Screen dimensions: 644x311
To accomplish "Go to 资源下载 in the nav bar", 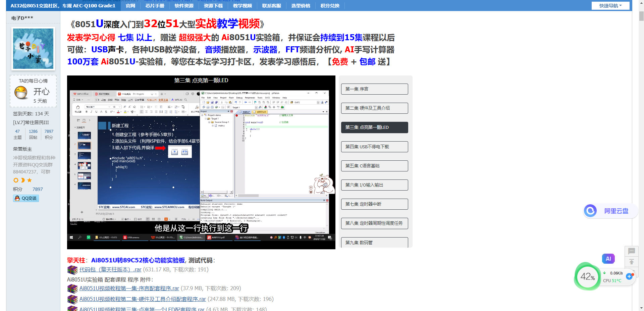I will 213,6.
